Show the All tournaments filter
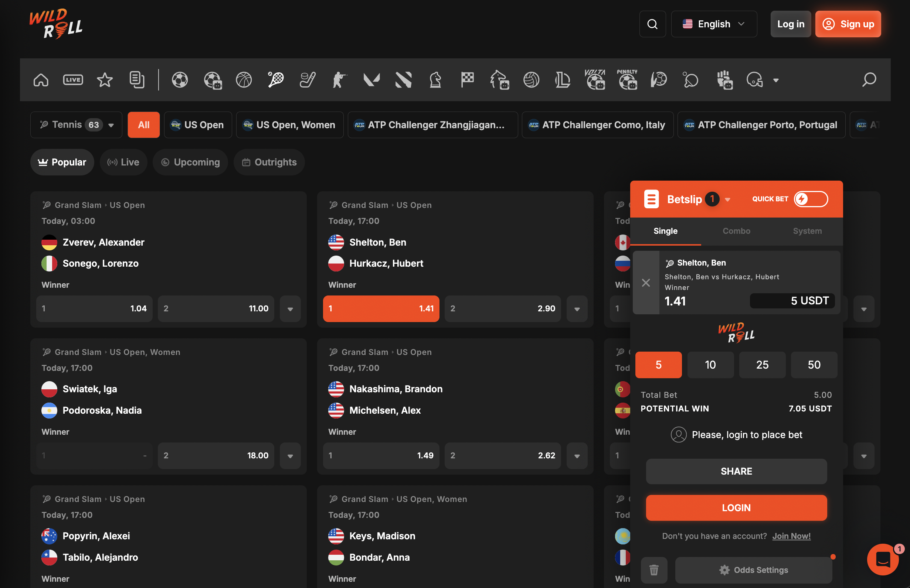This screenshot has height=588, width=910. [144, 125]
